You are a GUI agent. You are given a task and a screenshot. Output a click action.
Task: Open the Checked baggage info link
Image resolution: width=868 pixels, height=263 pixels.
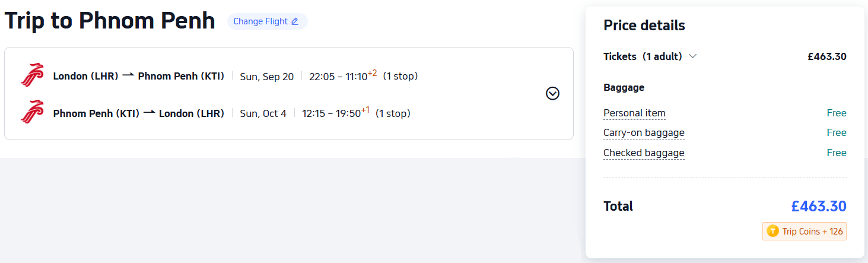click(x=644, y=153)
